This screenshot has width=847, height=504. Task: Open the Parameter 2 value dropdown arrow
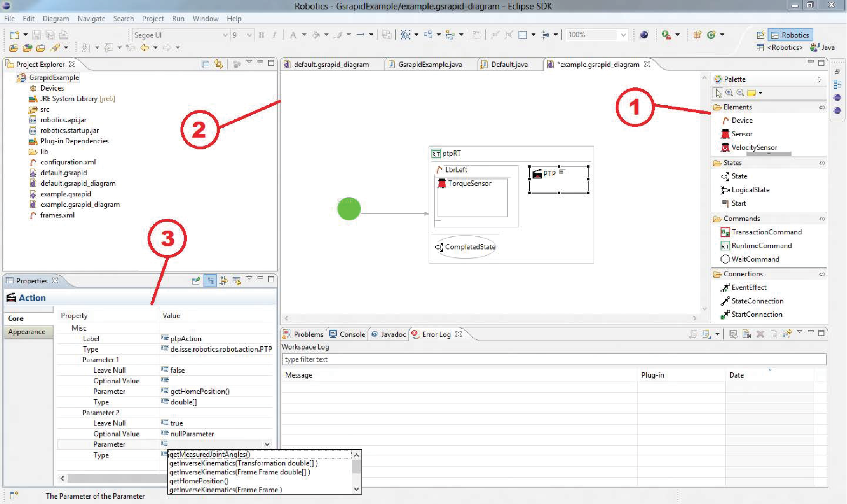tap(267, 444)
